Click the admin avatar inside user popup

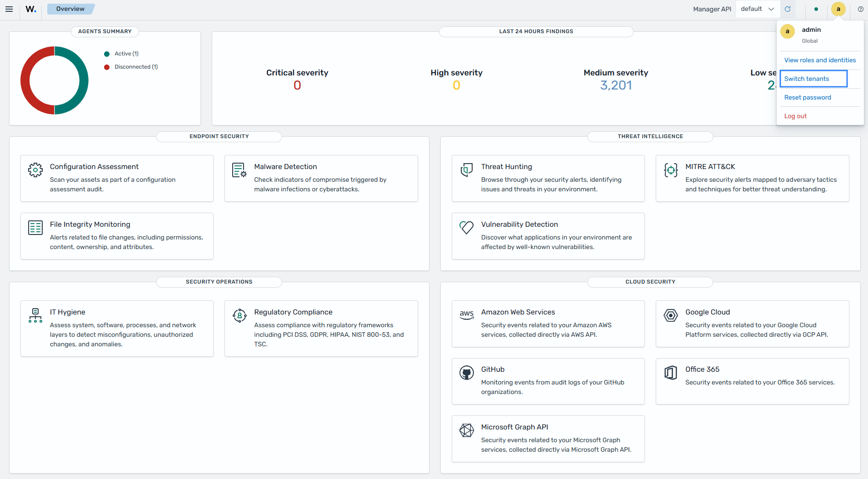[x=788, y=31]
